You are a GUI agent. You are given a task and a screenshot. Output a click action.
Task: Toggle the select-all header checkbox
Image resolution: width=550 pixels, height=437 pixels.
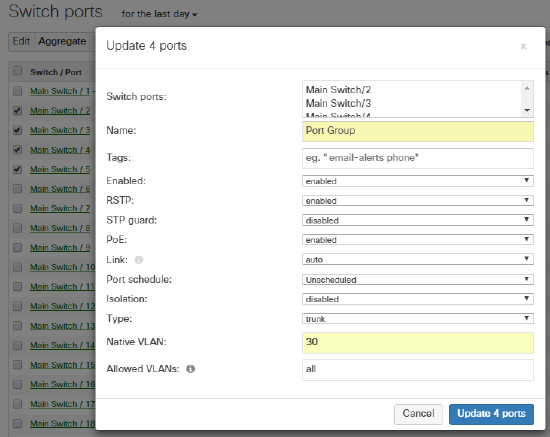[x=17, y=71]
